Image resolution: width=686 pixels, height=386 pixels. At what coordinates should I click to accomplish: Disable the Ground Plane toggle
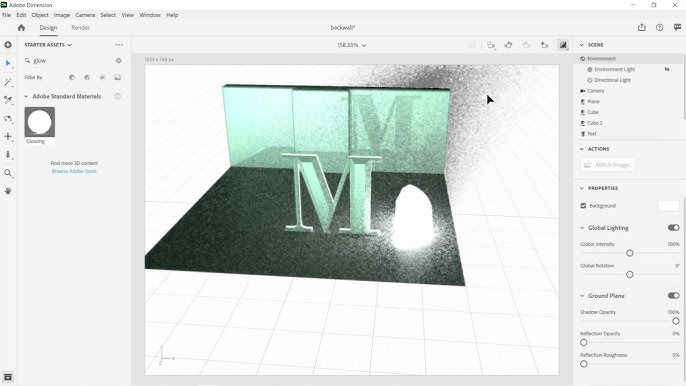click(673, 295)
